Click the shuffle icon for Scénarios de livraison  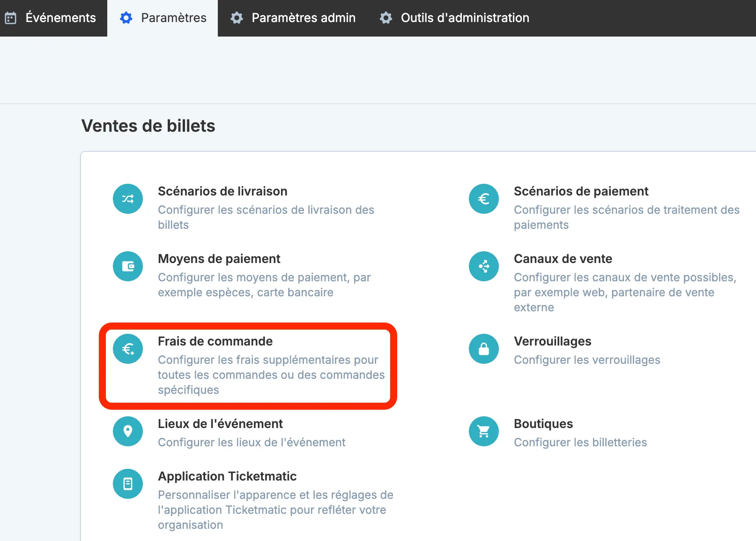pos(128,199)
